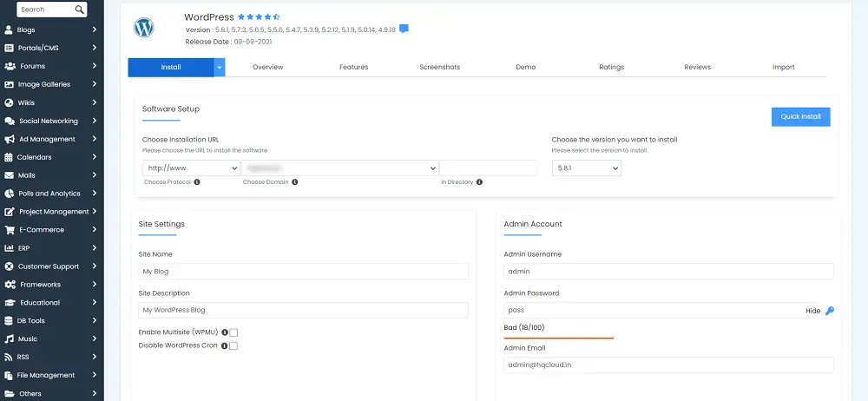The width and height of the screenshot is (868, 401).
Task: Click the Portals/CMS category icon
Action: (x=9, y=49)
